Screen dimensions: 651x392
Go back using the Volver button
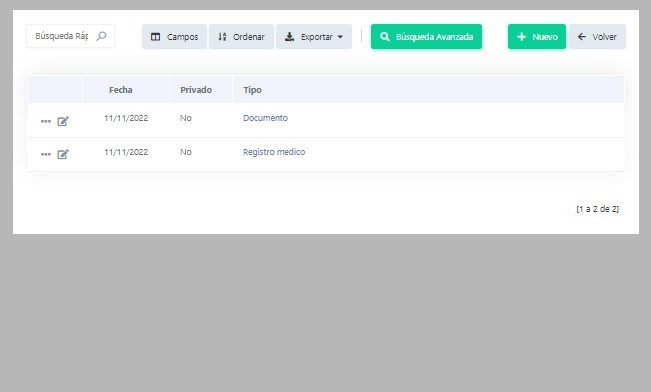pos(597,37)
